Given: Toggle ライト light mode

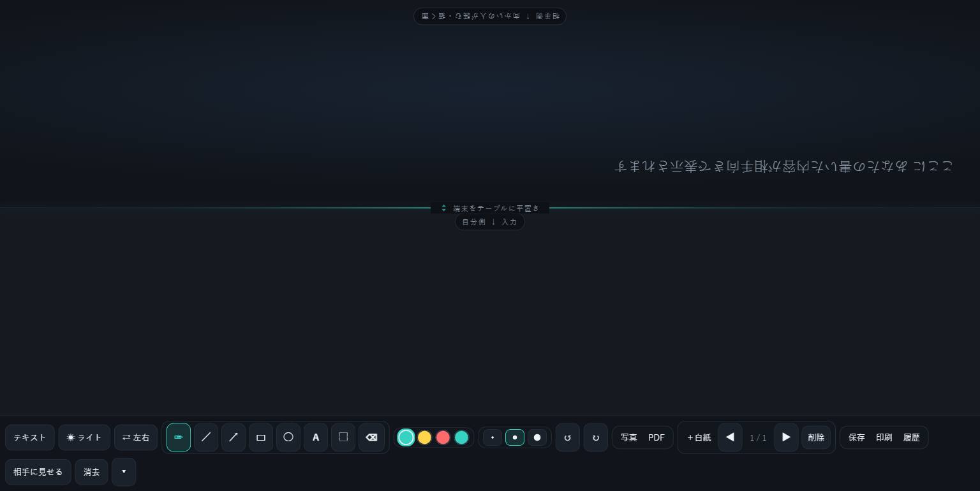Looking at the screenshot, I should click(x=84, y=437).
